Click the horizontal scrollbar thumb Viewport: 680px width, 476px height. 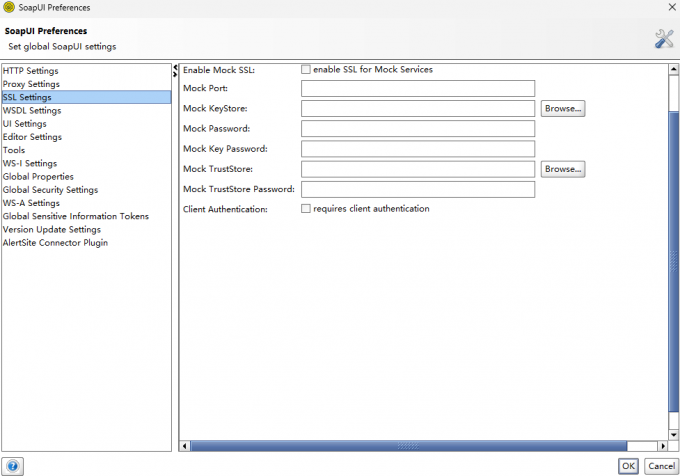409,446
